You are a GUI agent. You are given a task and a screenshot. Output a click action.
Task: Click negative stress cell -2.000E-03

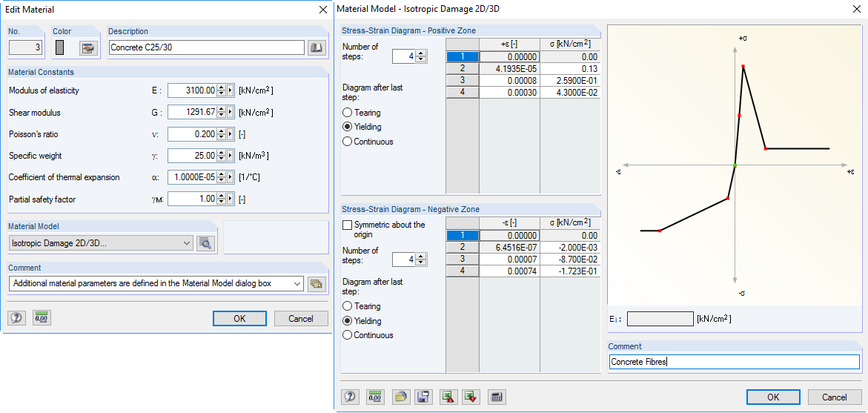coord(570,248)
